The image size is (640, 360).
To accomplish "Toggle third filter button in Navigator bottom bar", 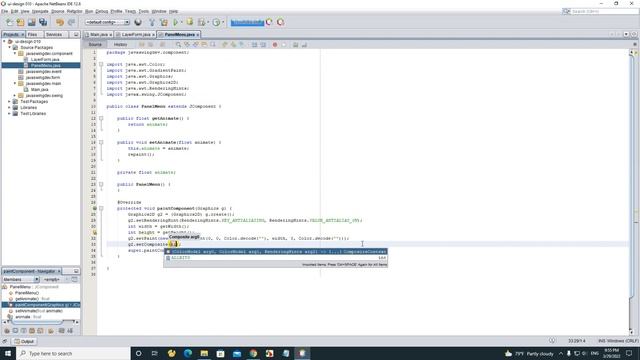I will pyautogui.click(x=24, y=331).
